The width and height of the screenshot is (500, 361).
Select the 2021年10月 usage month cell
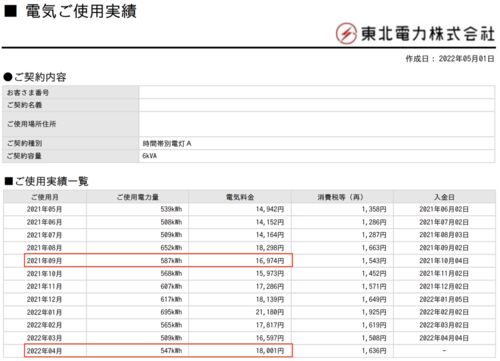click(44, 274)
